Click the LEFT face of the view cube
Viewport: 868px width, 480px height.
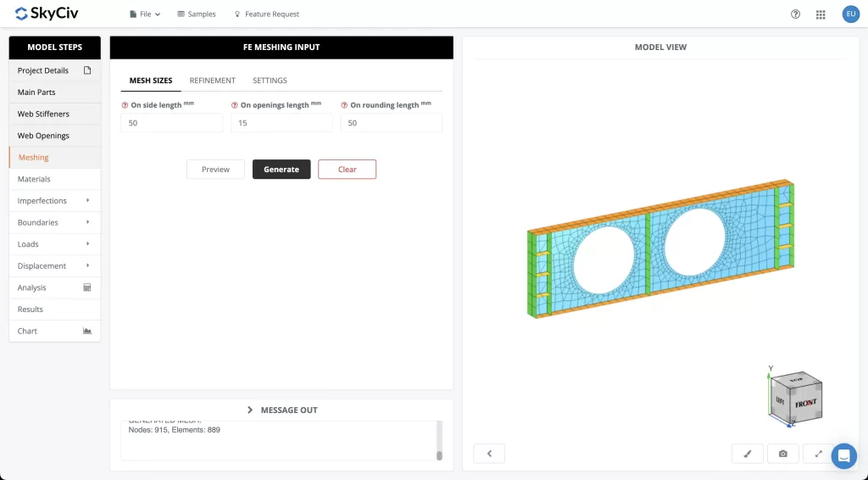(781, 401)
